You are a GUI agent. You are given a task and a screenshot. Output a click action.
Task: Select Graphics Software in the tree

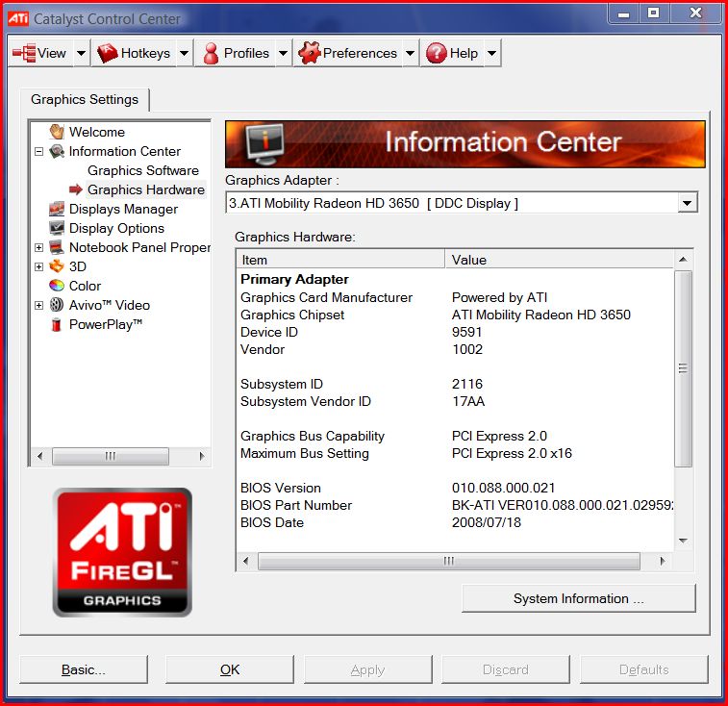[x=143, y=170]
